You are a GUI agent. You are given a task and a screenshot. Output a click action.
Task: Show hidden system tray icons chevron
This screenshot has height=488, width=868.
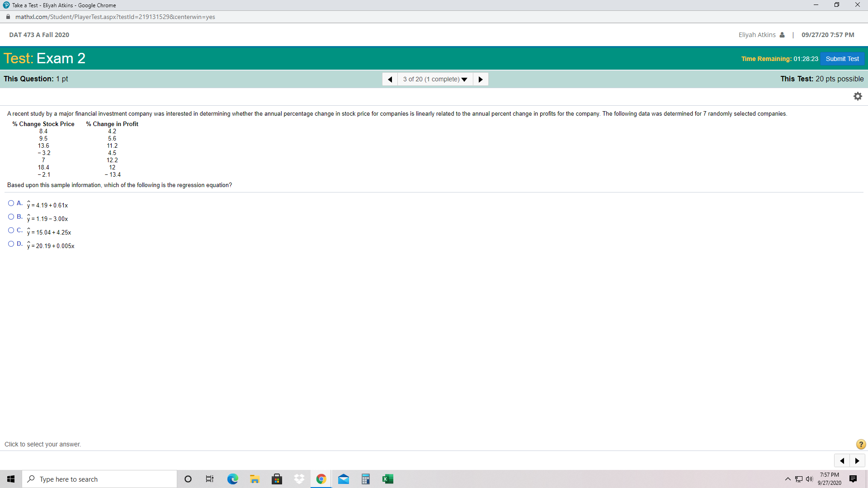pyautogui.click(x=788, y=479)
